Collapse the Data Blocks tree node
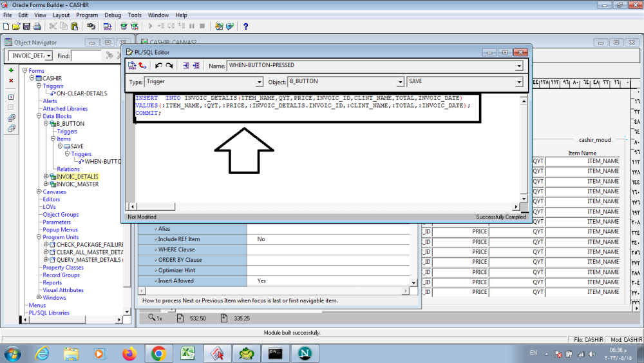The image size is (644, 363). (39, 116)
